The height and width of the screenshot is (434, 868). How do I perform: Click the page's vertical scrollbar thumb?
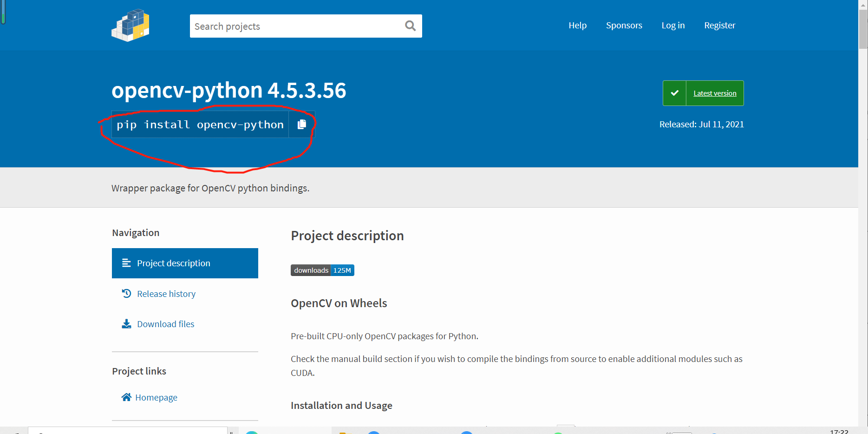(863, 29)
